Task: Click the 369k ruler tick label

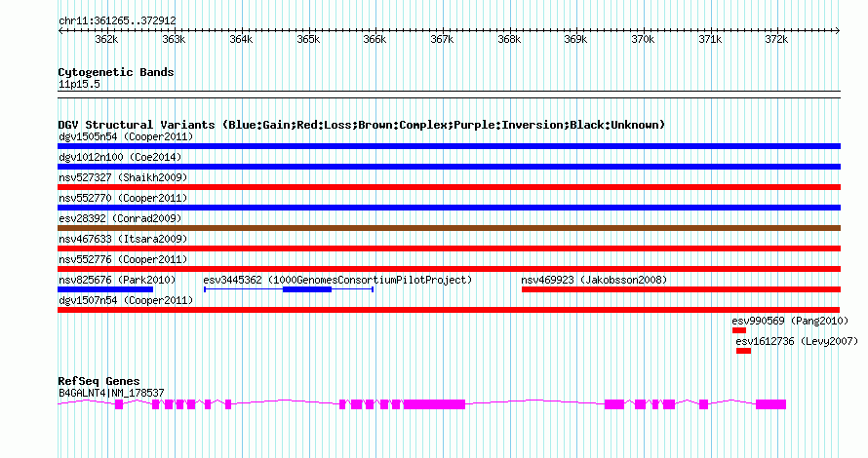Action: point(575,39)
